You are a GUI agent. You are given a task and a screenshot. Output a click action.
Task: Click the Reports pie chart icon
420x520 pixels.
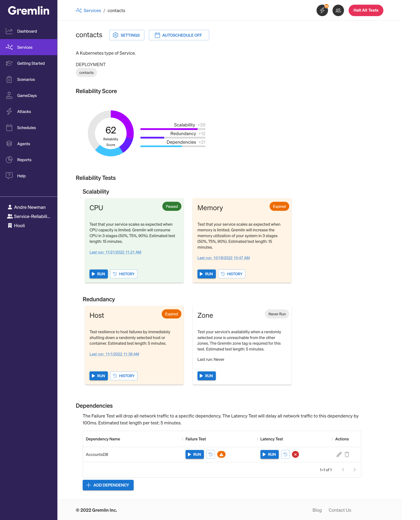pos(9,160)
